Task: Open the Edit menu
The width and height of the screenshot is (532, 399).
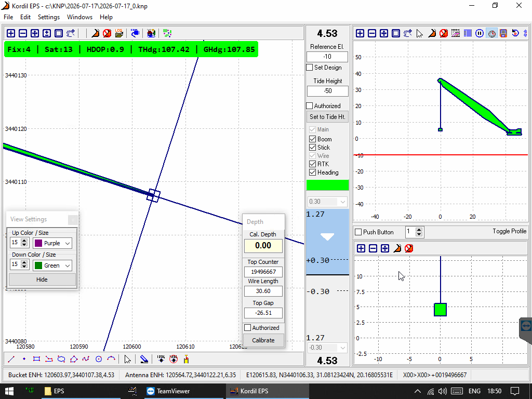Action: click(25, 17)
